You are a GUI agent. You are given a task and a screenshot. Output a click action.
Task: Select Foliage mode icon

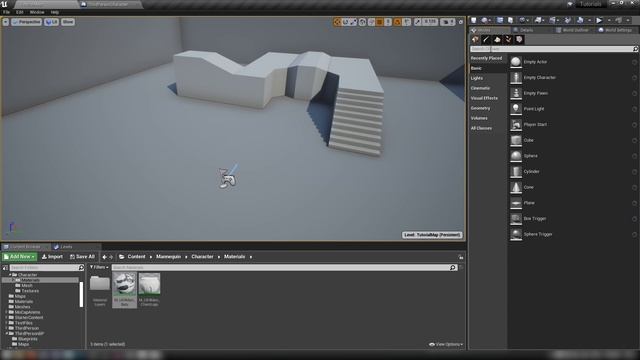(x=508, y=40)
